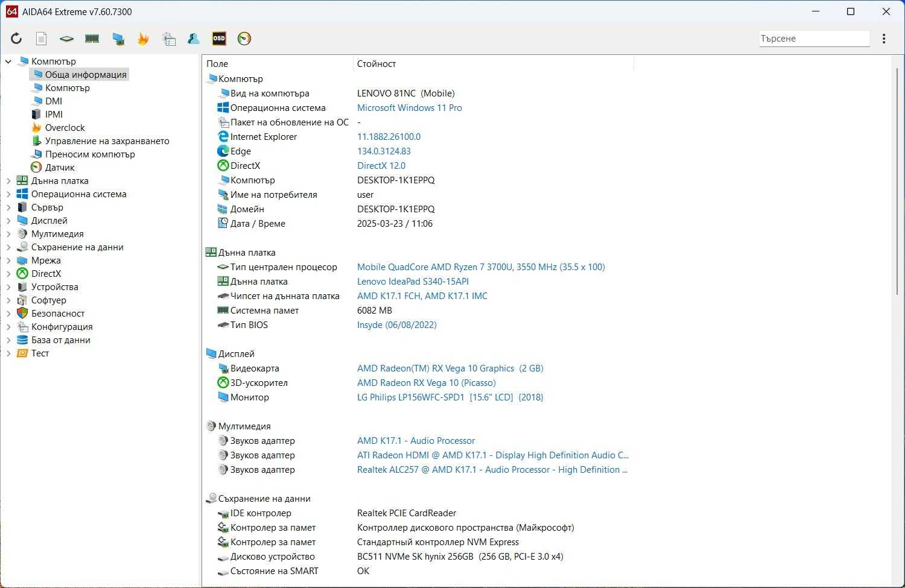Click the memory module toolbar icon
905x588 pixels.
tap(92, 39)
